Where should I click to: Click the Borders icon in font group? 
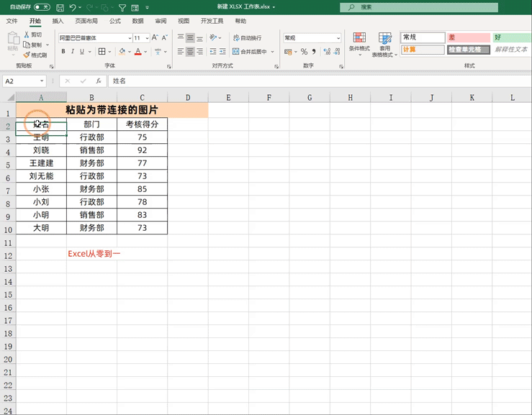(102, 52)
